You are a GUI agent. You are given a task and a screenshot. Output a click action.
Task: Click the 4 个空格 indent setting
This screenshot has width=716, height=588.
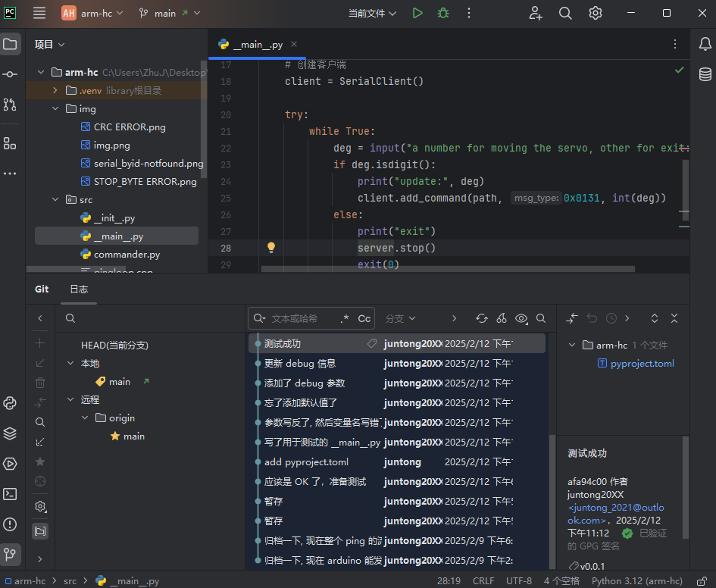(561, 580)
